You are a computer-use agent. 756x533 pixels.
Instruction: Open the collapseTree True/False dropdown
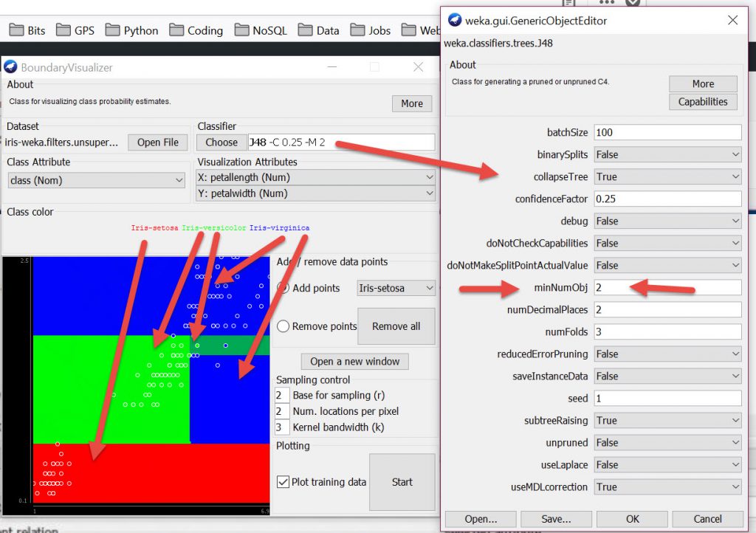[667, 176]
